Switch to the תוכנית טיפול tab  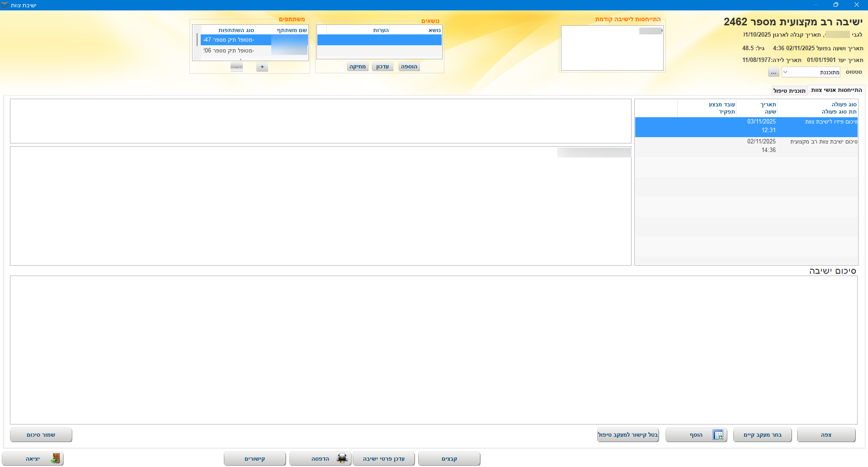coord(789,91)
